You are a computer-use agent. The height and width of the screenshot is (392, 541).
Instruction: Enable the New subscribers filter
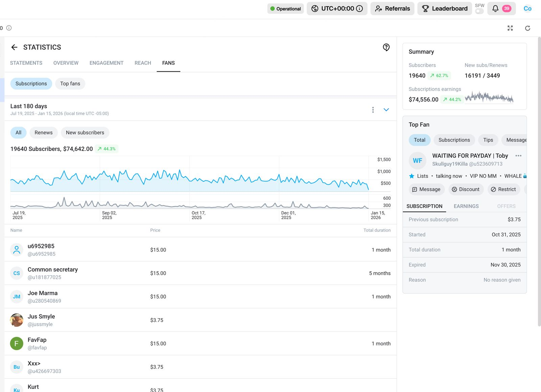point(85,133)
